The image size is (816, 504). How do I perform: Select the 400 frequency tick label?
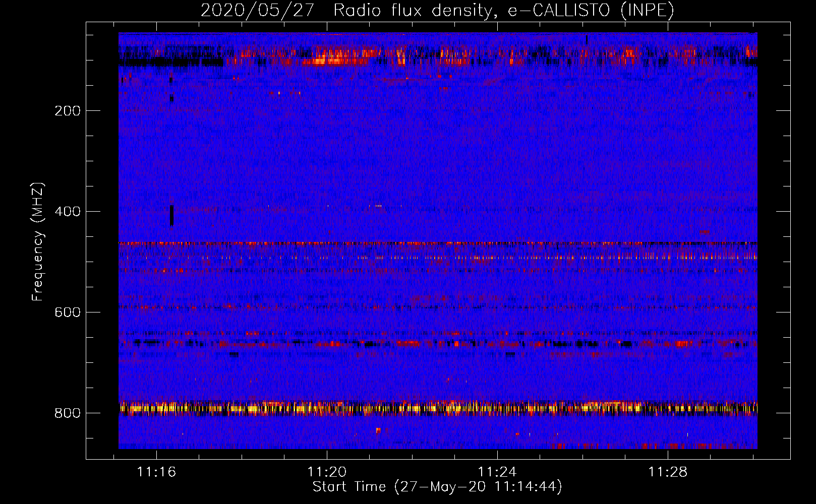(x=68, y=212)
